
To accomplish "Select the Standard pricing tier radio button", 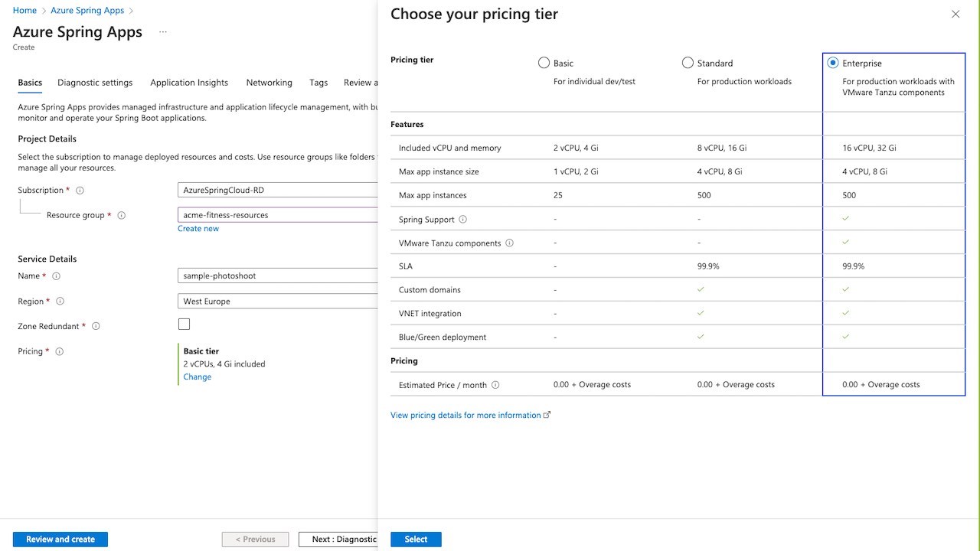I will pos(688,63).
